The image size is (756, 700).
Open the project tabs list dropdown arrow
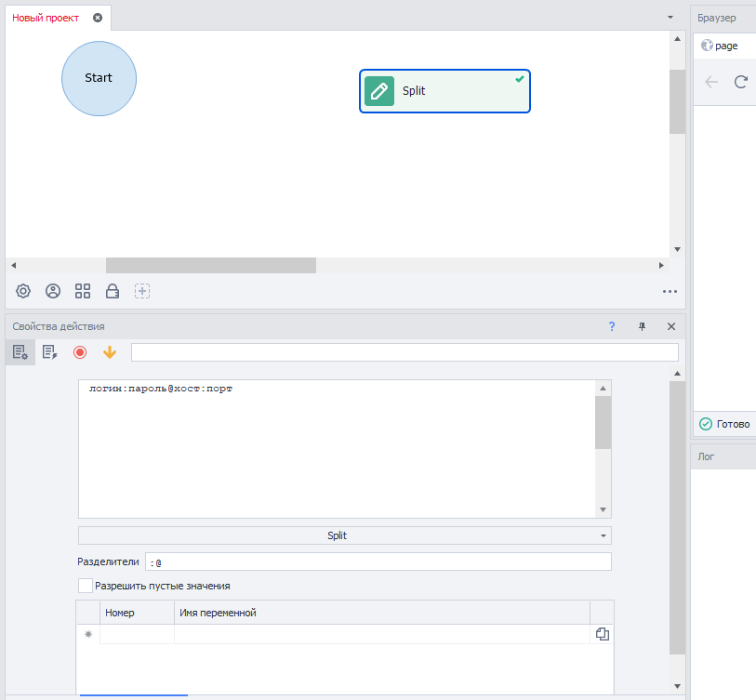pos(670,18)
